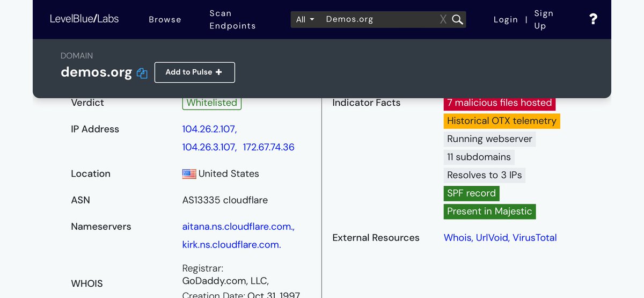The image size is (644, 298).
Task: Open the Sign Up page
Action: coord(544,19)
